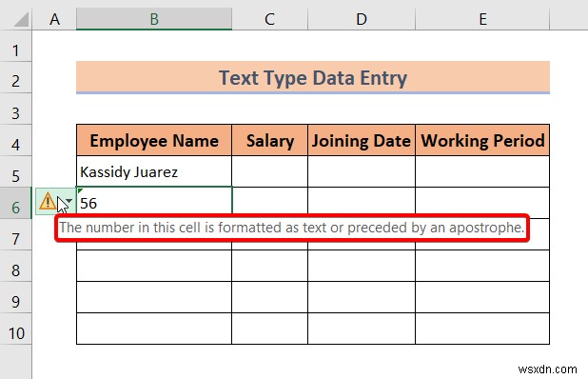Click the 'Working Period' header cell
Screen dimensions: 588x379
[x=482, y=140]
